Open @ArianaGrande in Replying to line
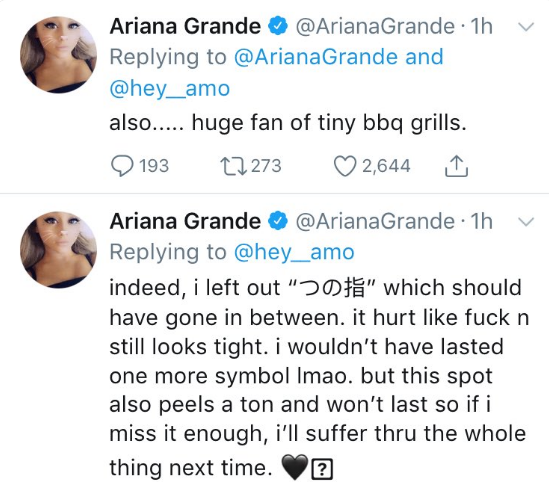555x500 pixels. 316,57
